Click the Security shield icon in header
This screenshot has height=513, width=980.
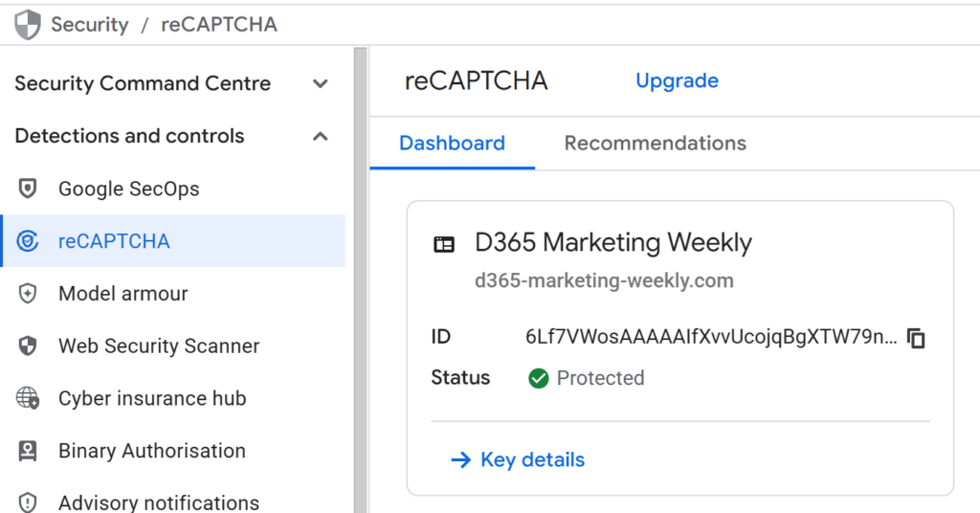[x=28, y=24]
